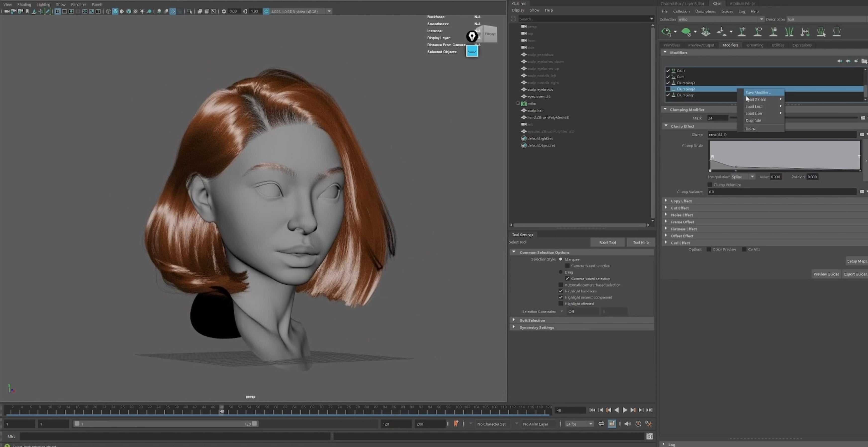Switch to the Grooming tab
868x447 pixels.
754,45
